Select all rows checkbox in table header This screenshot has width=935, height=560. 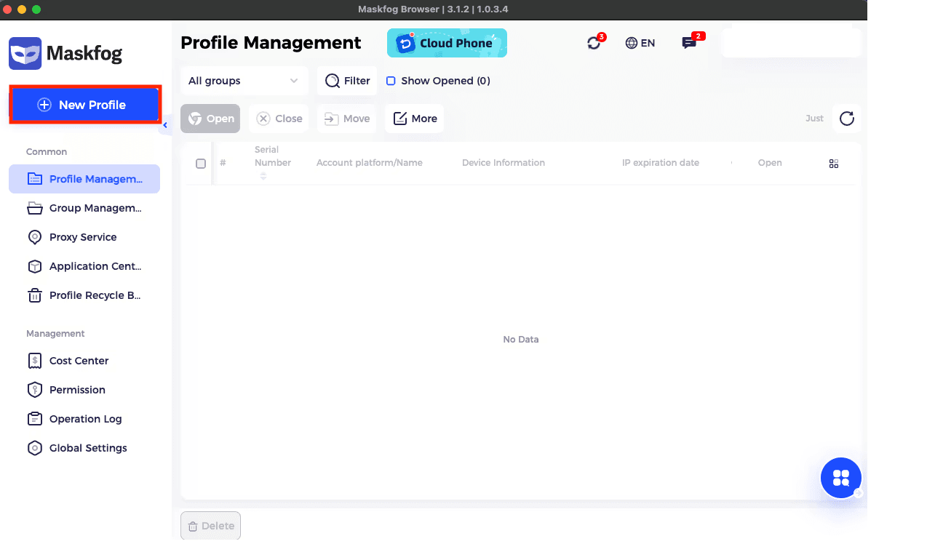(201, 164)
